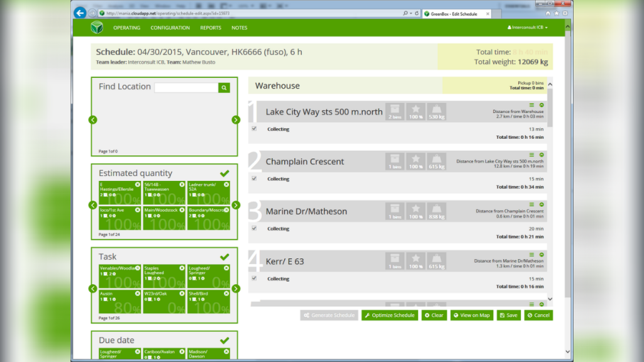Click star icon for Marine Dr/Matheson

pyautogui.click(x=416, y=211)
